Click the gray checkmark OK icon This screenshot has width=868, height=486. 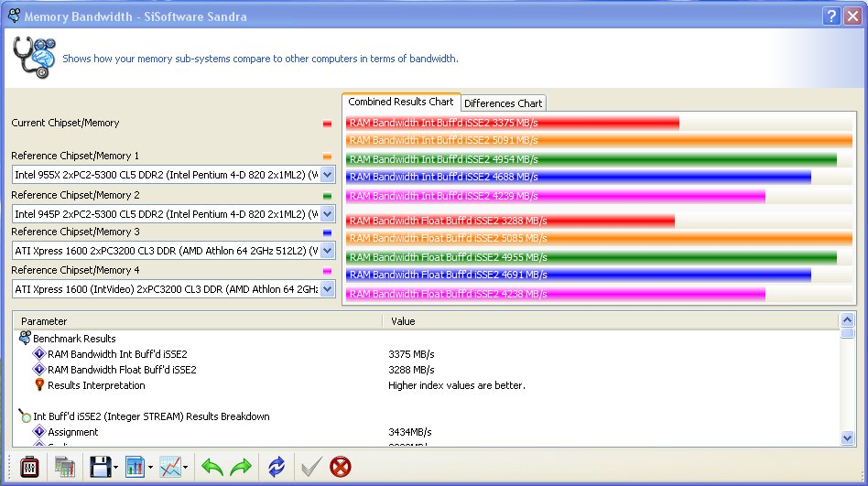point(311,467)
